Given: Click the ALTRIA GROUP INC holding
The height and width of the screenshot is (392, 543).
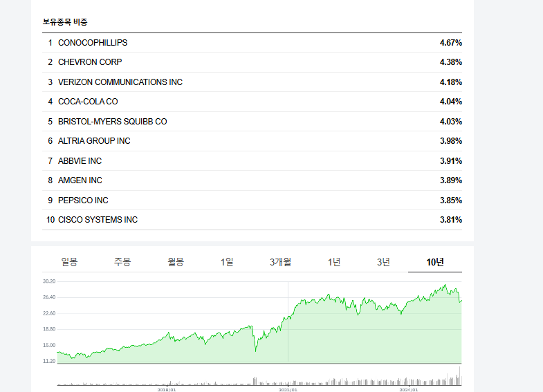Looking at the screenshot, I should pos(94,141).
